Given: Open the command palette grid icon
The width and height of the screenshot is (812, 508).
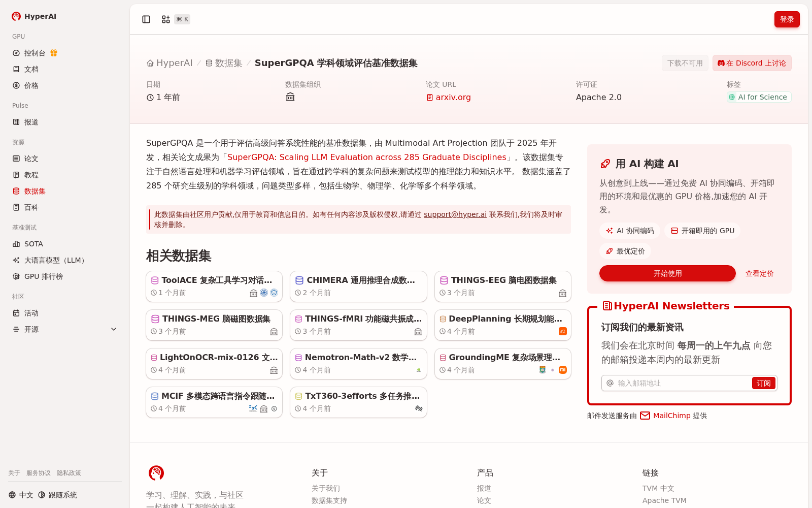Looking at the screenshot, I should pyautogui.click(x=166, y=19).
